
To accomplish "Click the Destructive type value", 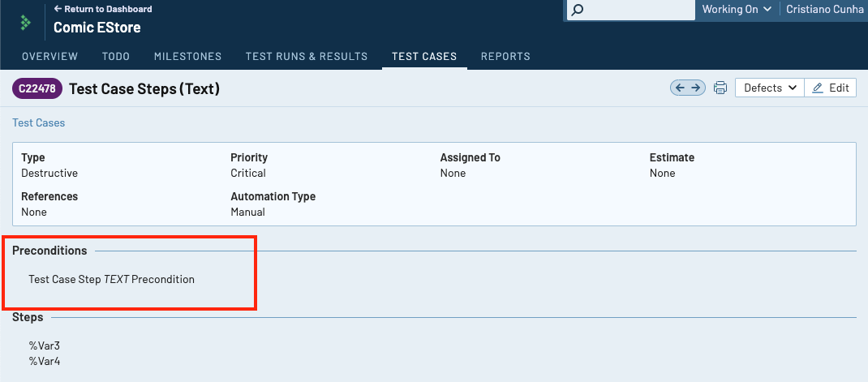I will click(49, 174).
